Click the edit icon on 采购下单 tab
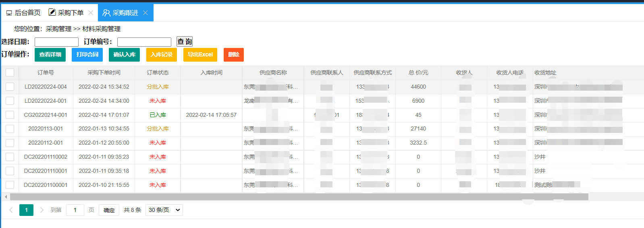 (52, 12)
